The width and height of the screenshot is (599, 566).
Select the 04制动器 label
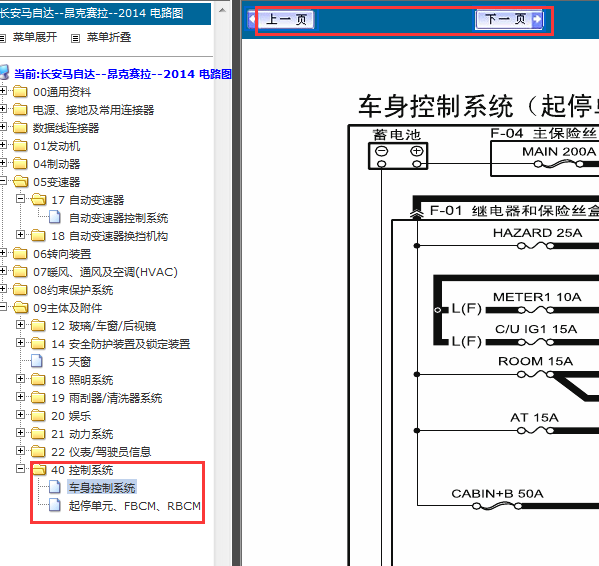57,164
